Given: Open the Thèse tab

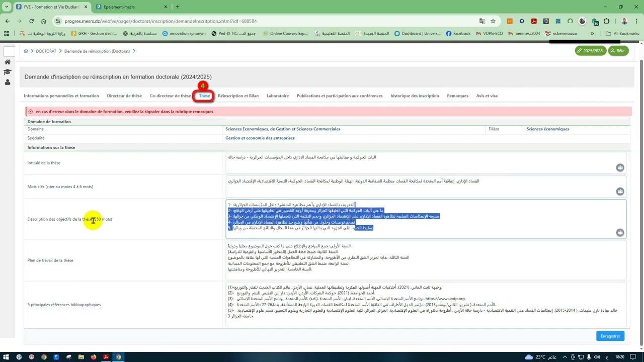Looking at the screenshot, I should pos(204,96).
